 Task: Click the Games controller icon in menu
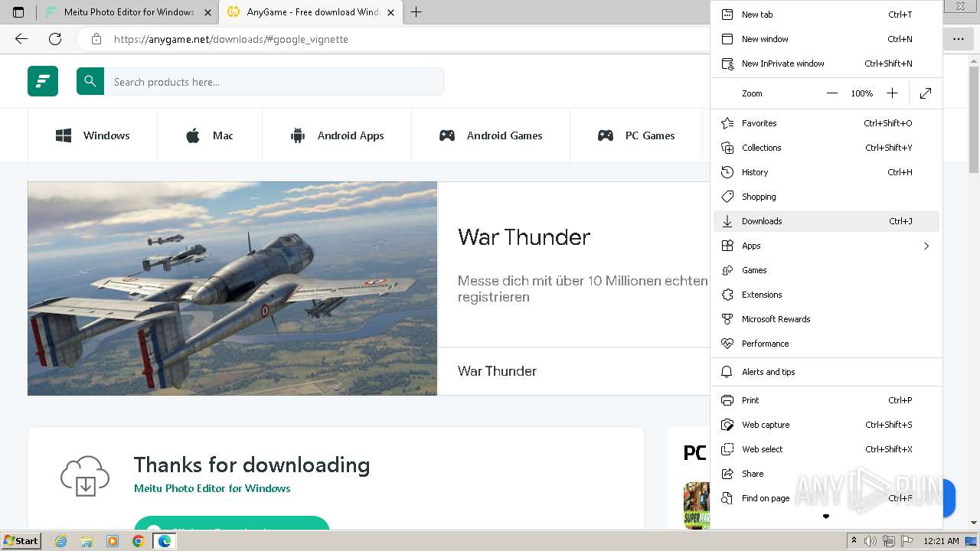coord(727,270)
